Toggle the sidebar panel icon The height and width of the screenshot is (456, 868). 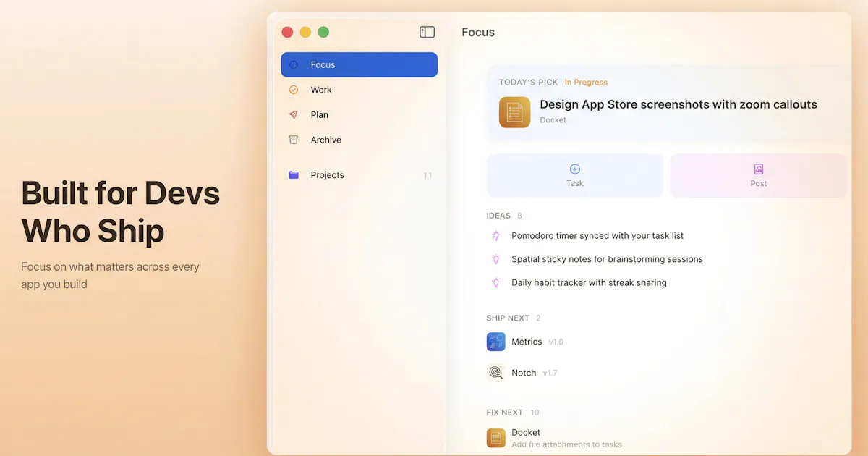[x=427, y=32]
